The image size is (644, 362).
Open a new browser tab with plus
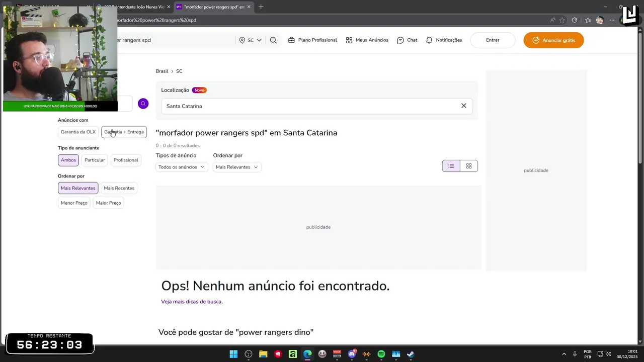[261, 7]
